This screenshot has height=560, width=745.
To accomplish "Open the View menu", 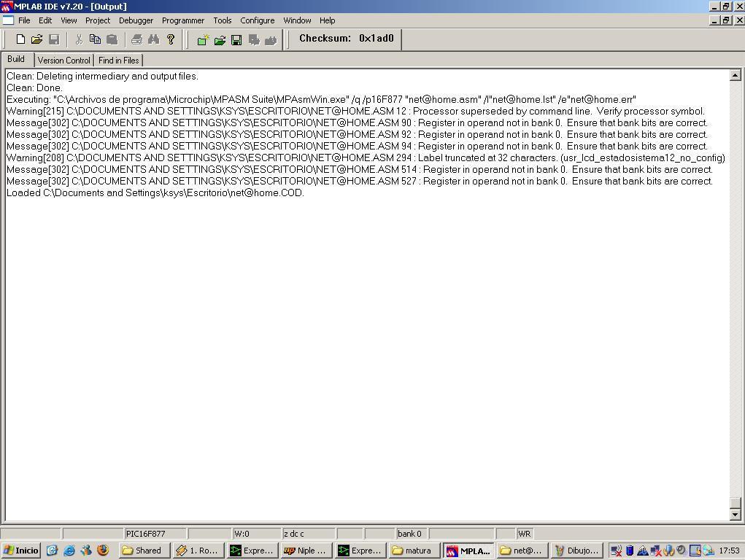I will 69,20.
